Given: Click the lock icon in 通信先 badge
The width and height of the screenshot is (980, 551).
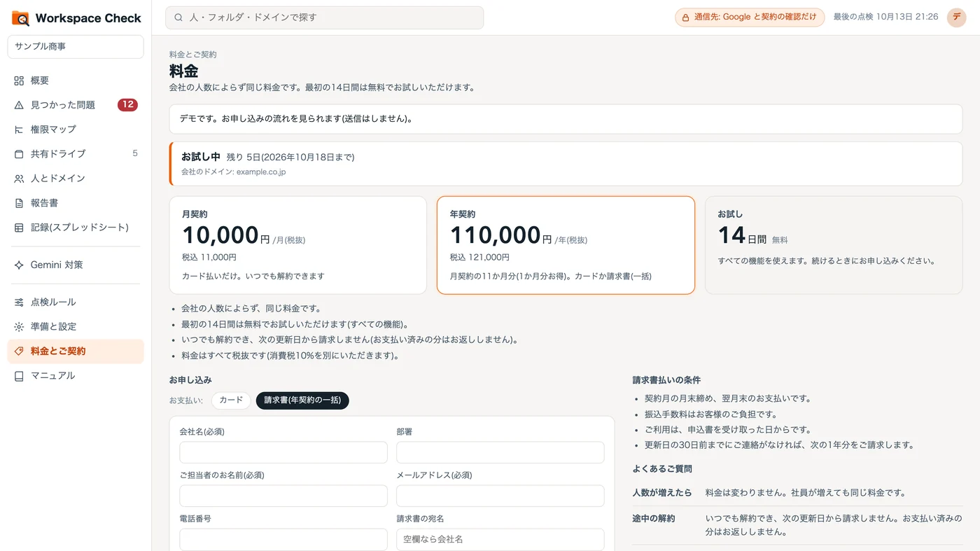Looking at the screenshot, I should (x=686, y=18).
